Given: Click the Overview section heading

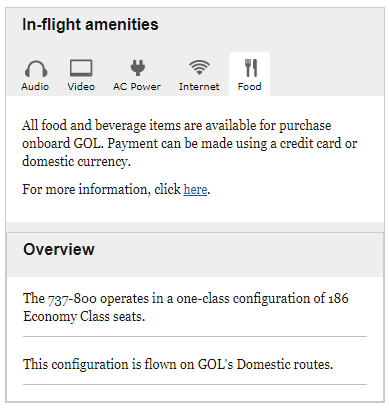Looking at the screenshot, I should pos(59,249).
